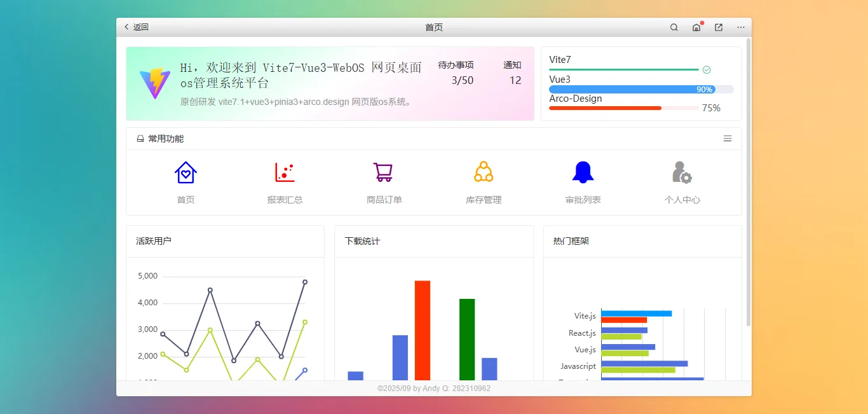Open the 商品订单 shopping cart icon
868x414 pixels.
tap(383, 172)
